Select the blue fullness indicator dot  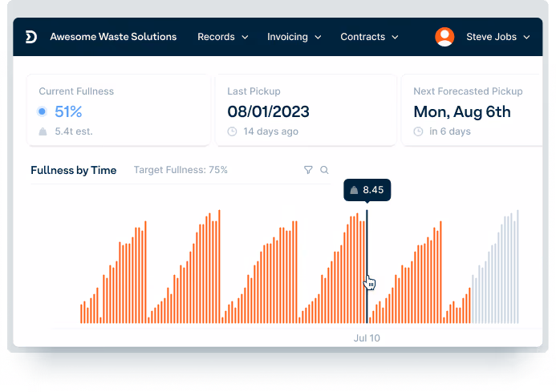coord(43,111)
